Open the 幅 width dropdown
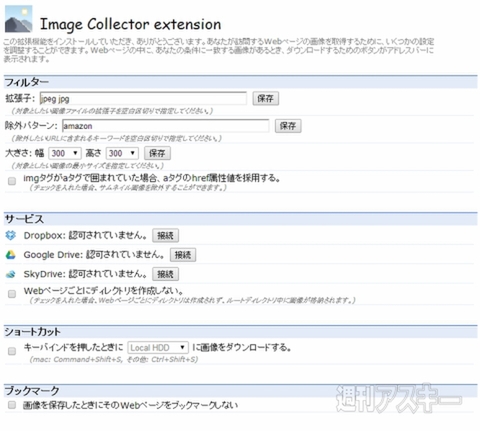The width and height of the screenshot is (480, 431). 65,153
